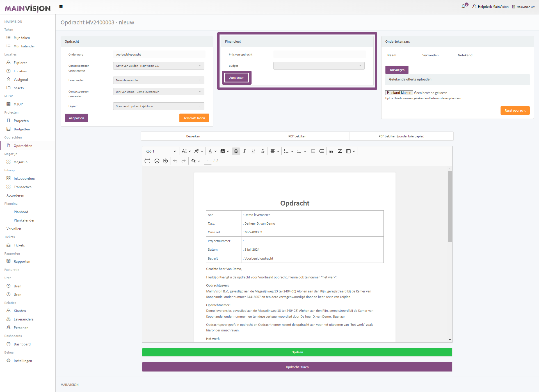This screenshot has width=539, height=392.
Task: Click the increase indent icon
Action: pos(321,151)
